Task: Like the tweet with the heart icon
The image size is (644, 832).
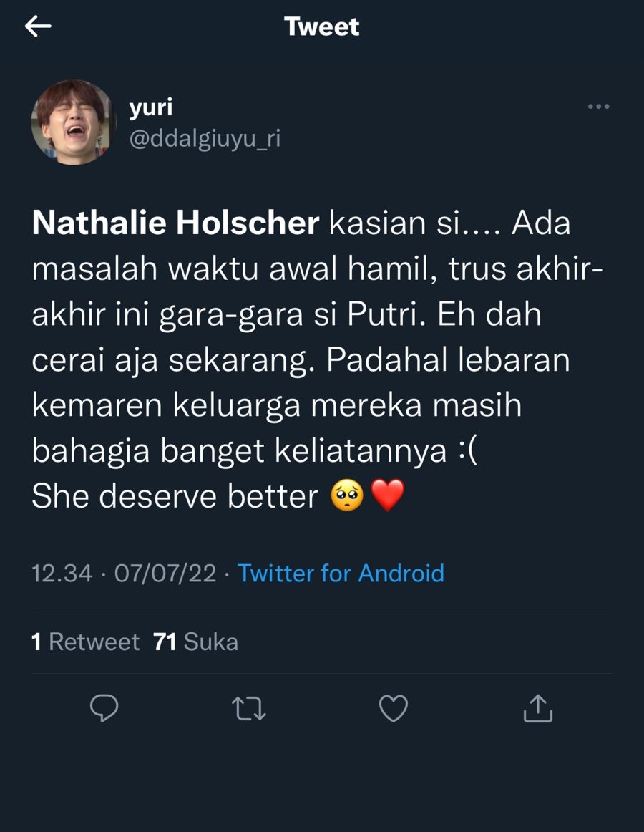Action: coord(394,708)
